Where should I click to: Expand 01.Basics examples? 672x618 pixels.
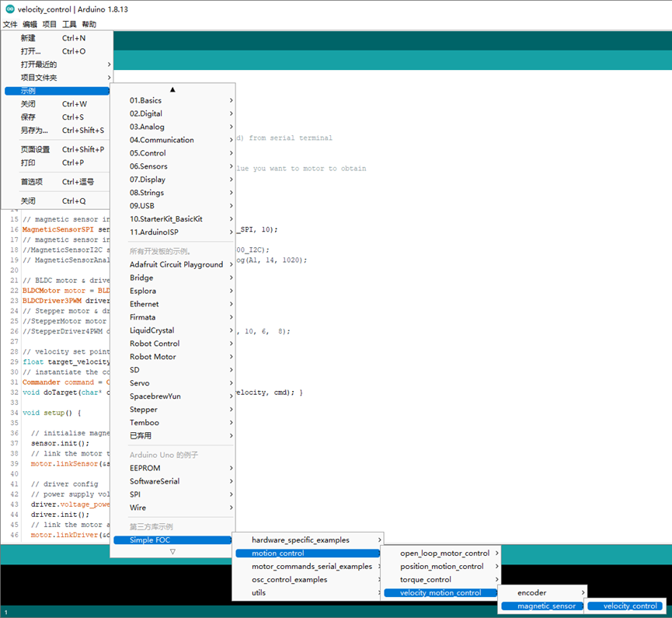pyautogui.click(x=173, y=100)
